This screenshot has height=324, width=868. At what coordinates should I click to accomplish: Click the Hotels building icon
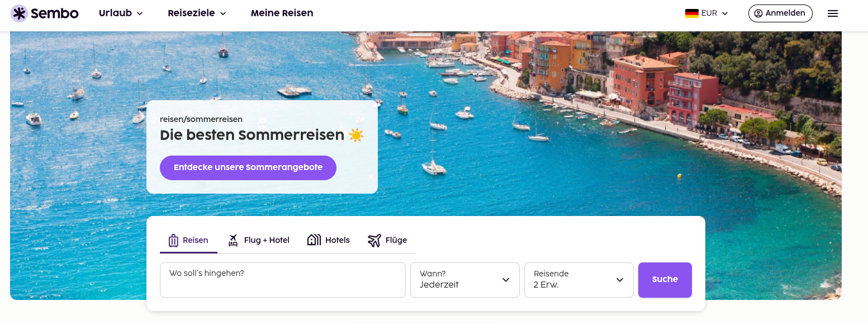(x=314, y=240)
